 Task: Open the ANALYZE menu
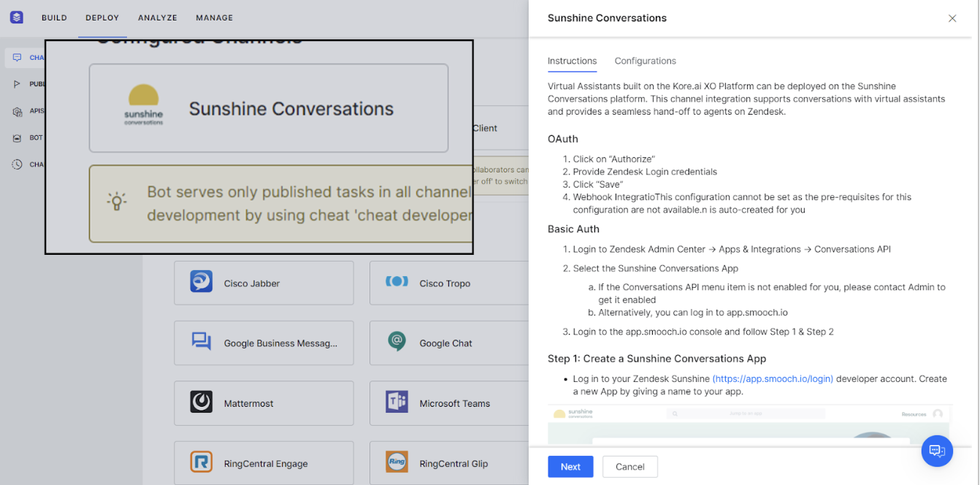pos(158,18)
